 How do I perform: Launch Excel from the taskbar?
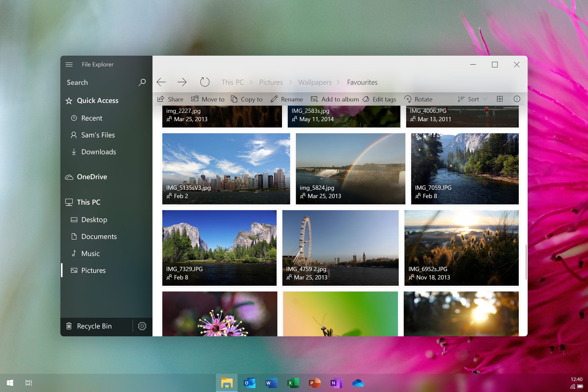coord(293,383)
